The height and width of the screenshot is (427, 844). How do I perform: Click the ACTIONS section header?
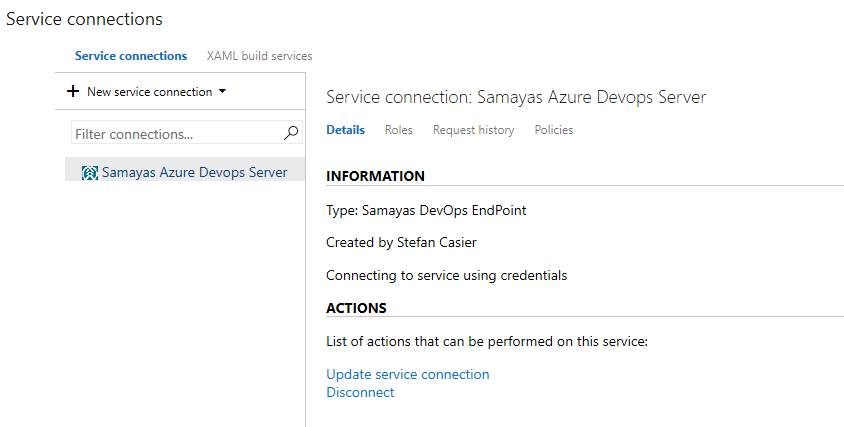(x=356, y=308)
